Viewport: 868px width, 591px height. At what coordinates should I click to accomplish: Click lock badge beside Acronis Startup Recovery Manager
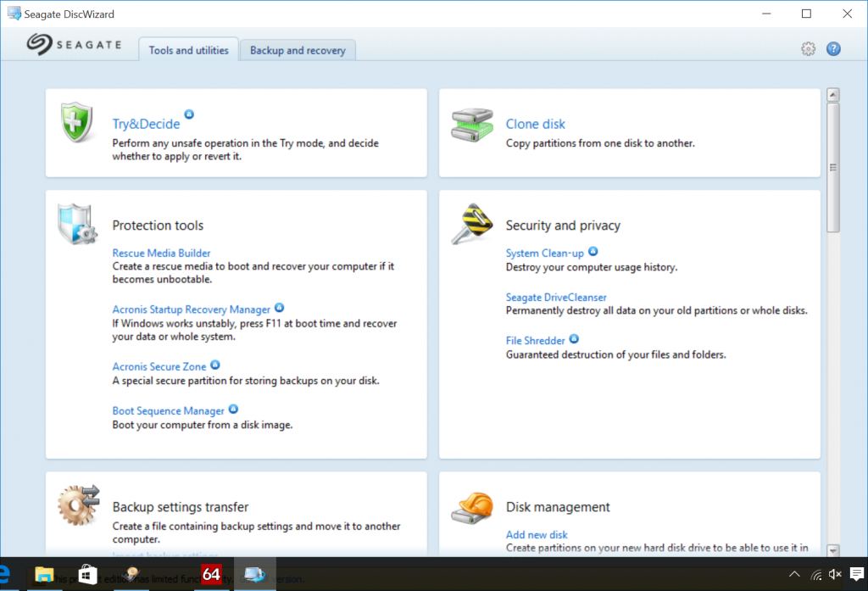[280, 308]
